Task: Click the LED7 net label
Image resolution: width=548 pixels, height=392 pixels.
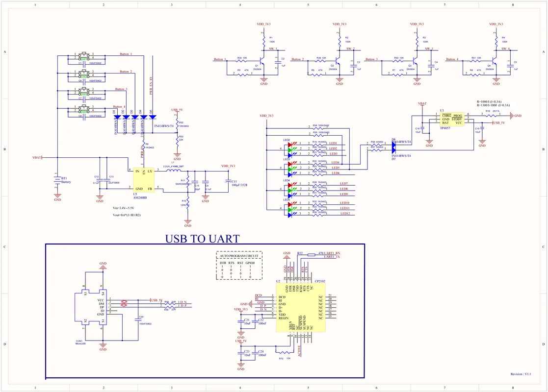Action: [344, 184]
